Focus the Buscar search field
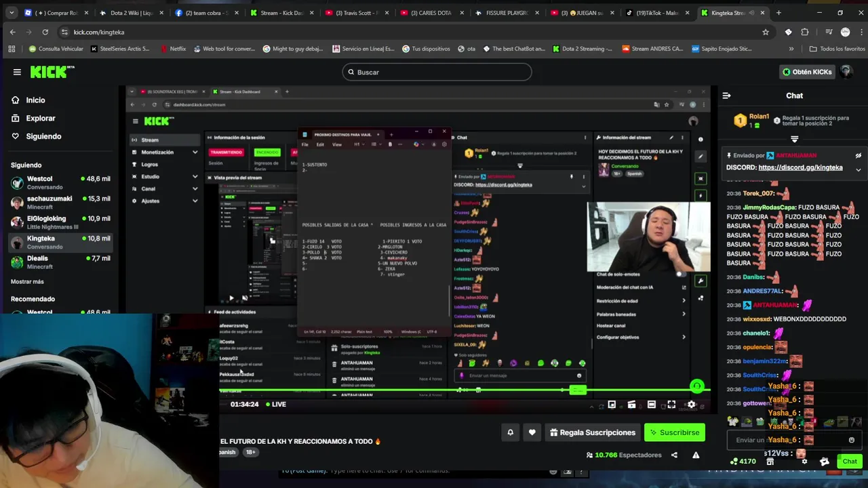The height and width of the screenshot is (488, 868). (x=437, y=72)
